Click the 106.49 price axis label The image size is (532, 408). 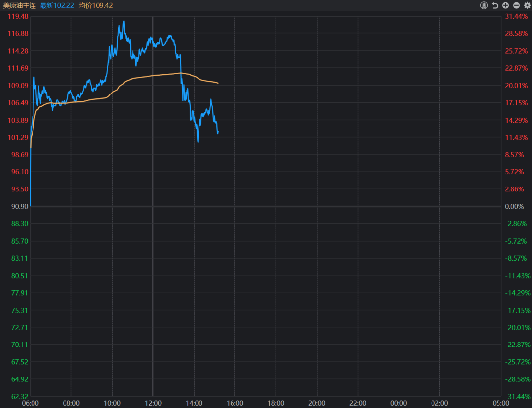click(18, 103)
